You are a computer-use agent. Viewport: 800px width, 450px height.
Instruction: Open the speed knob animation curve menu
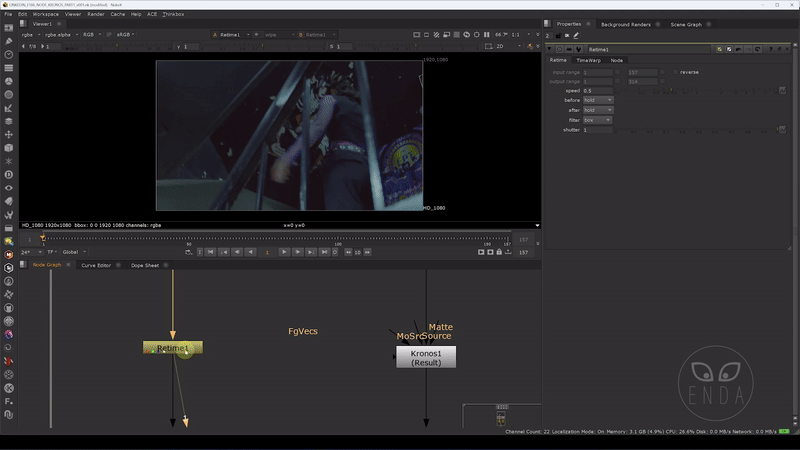pos(781,90)
